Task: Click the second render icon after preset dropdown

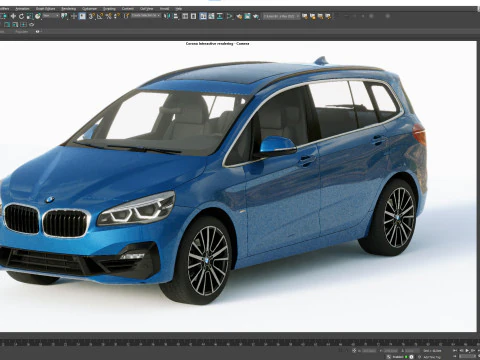Action: [x=313, y=16]
